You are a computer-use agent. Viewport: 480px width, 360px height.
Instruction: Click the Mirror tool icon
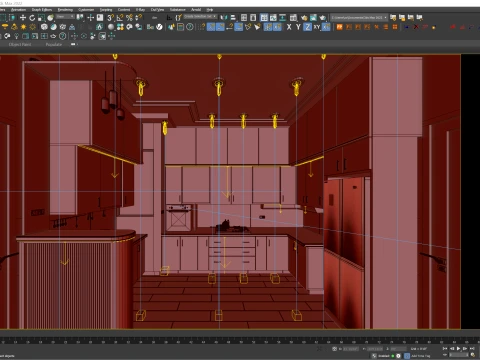tap(224, 18)
